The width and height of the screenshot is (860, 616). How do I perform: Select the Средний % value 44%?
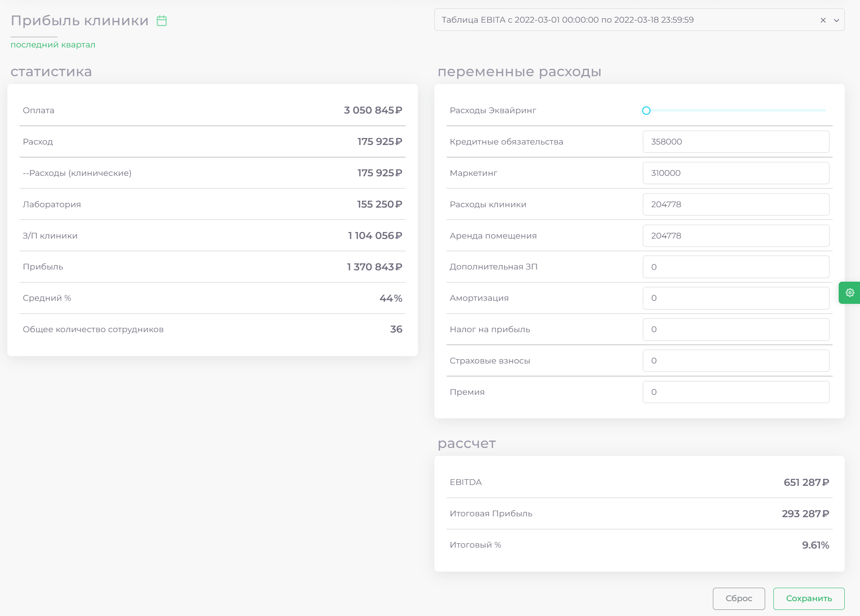391,298
